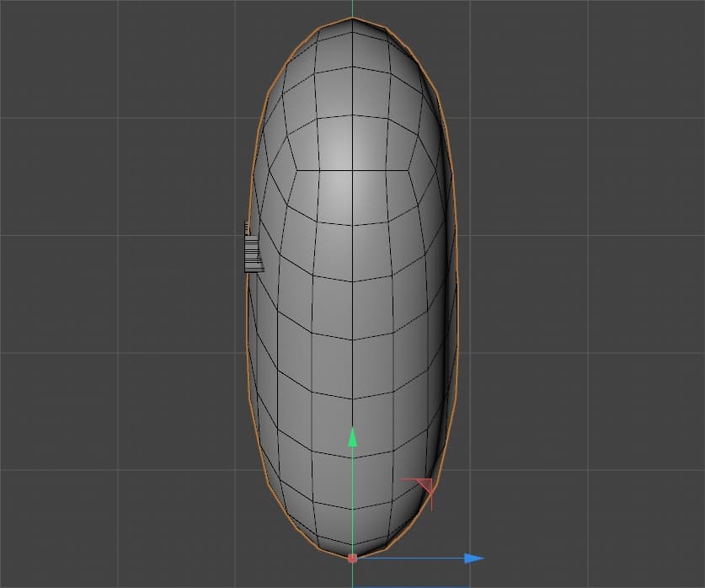This screenshot has width=705, height=588.
Task: Click the blue Z-axis line shaft
Action: pyautogui.click(x=413, y=558)
